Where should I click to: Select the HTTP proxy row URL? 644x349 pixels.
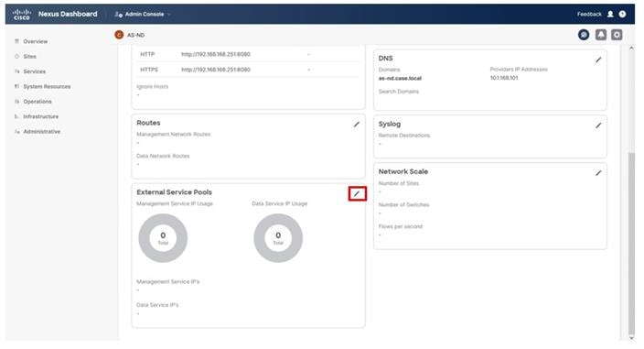(216, 54)
